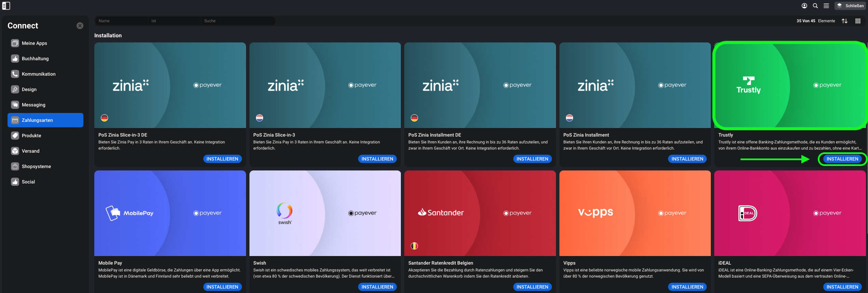The height and width of the screenshot is (293, 868).
Task: Toggle the sidebar panel icon at top left
Action: [x=6, y=6]
